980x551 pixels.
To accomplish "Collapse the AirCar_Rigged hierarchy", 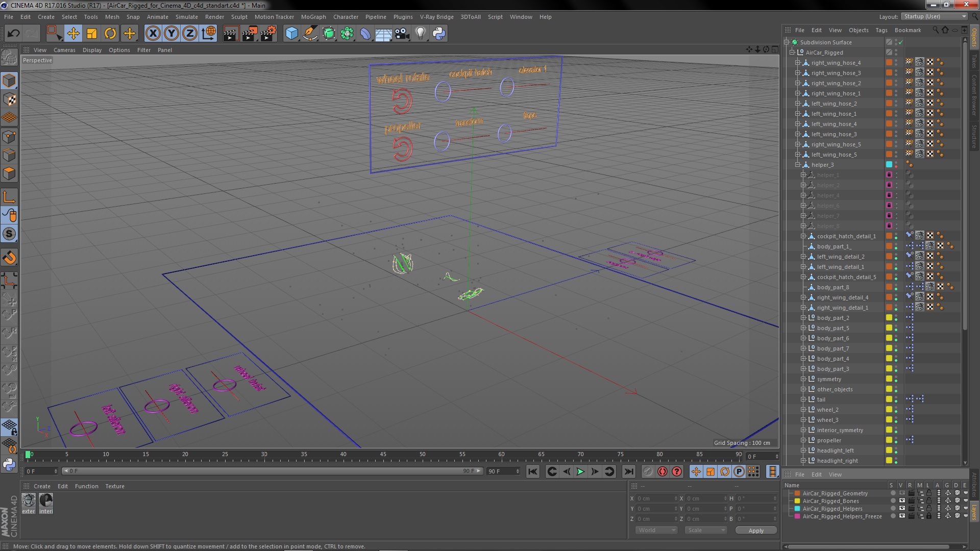I will tap(792, 53).
